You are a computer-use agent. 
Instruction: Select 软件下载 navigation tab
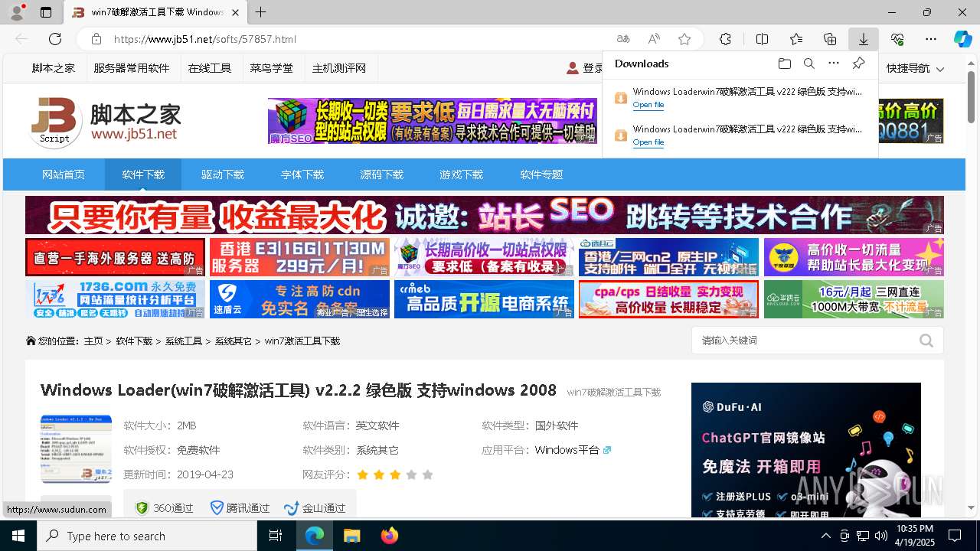pyautogui.click(x=143, y=174)
